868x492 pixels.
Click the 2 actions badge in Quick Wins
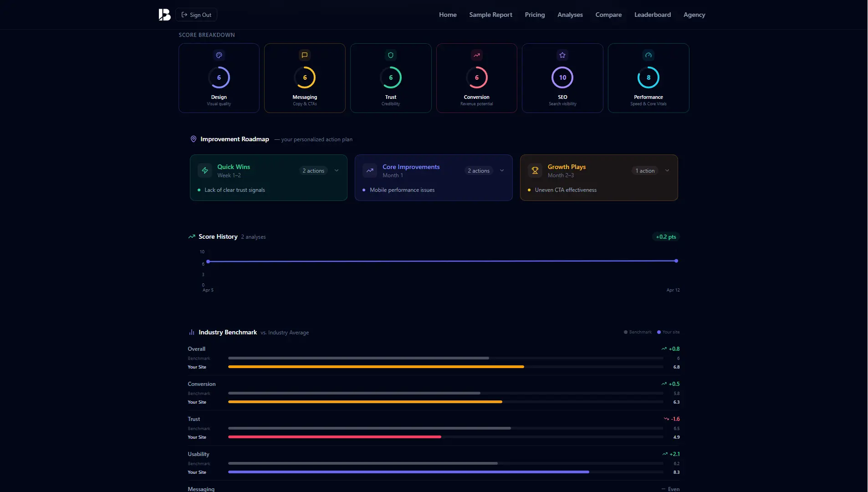point(313,171)
